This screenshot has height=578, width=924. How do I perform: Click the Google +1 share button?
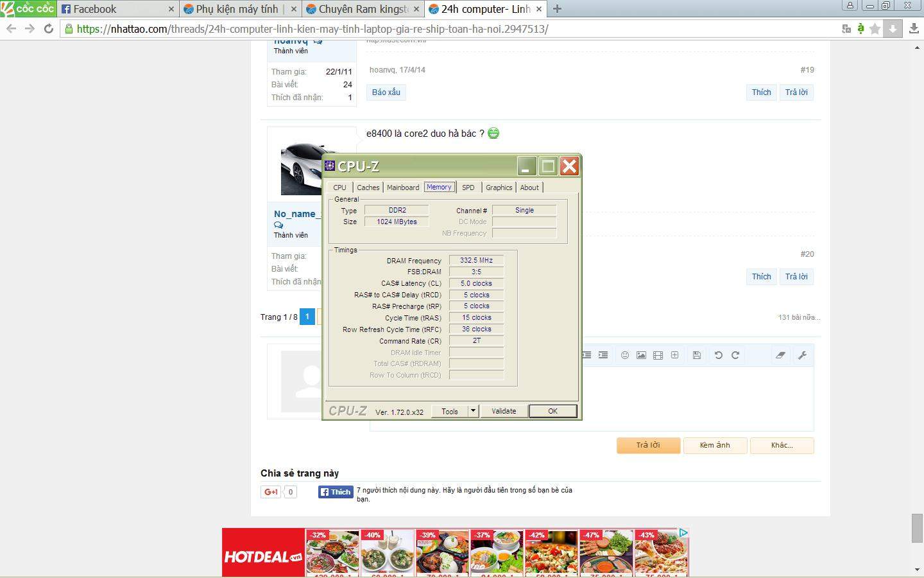271,492
